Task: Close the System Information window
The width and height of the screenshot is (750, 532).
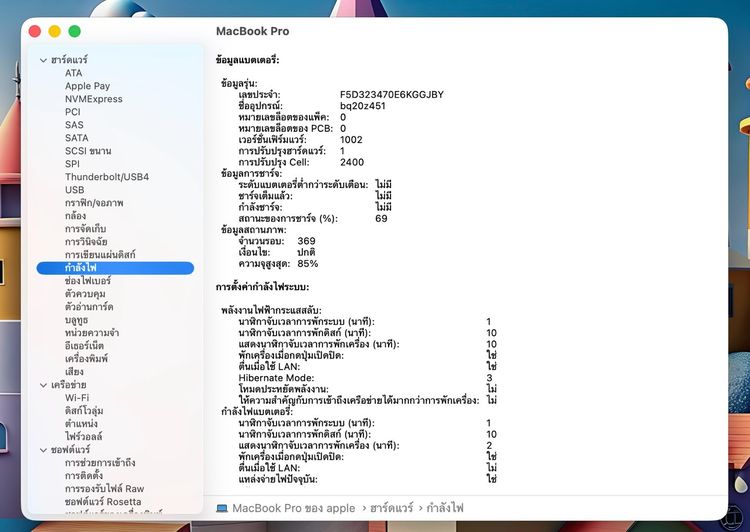Action: (34, 31)
